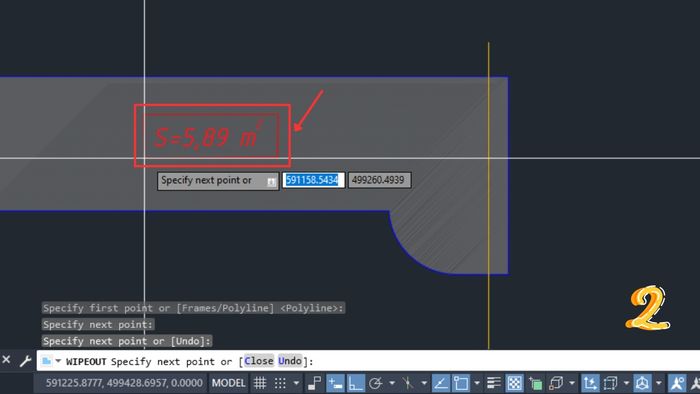Viewport: 700px width, 394px height.
Task: Toggle drawing grid display
Action: [260, 383]
